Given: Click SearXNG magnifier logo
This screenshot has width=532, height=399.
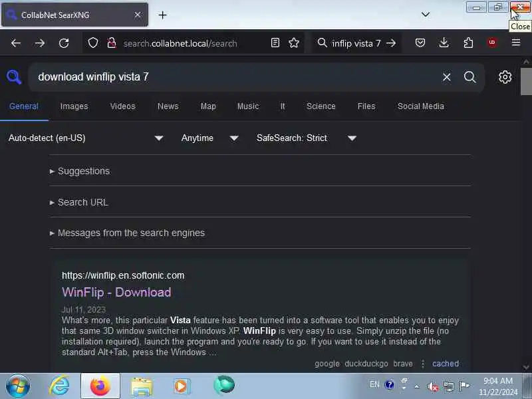Looking at the screenshot, I should click(14, 77).
